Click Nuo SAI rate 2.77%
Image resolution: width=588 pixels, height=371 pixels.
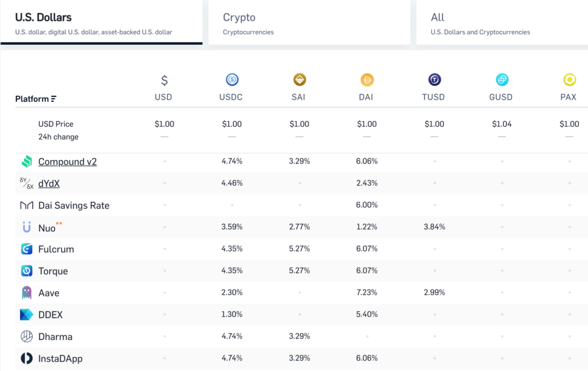click(x=299, y=227)
